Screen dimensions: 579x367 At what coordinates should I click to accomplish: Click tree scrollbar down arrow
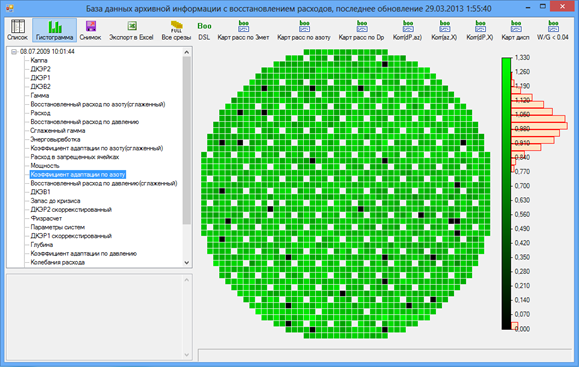186,263
